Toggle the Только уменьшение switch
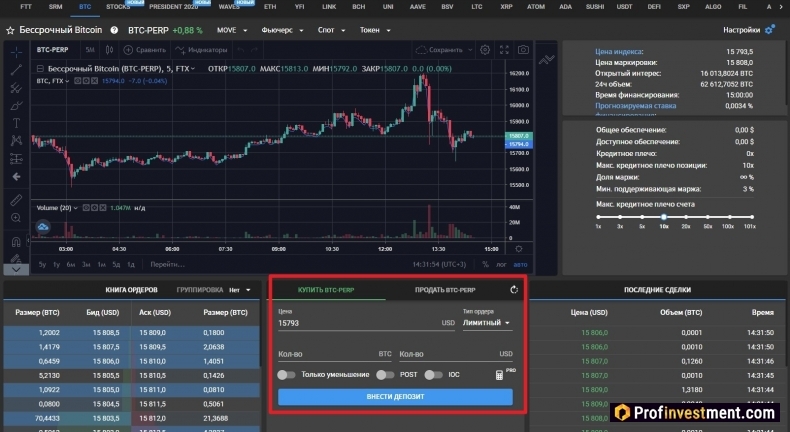The height and width of the screenshot is (432, 790). pos(286,375)
